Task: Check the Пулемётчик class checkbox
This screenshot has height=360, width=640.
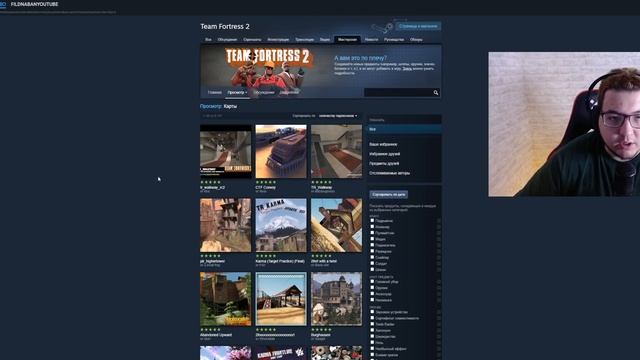Action: [x=372, y=233]
